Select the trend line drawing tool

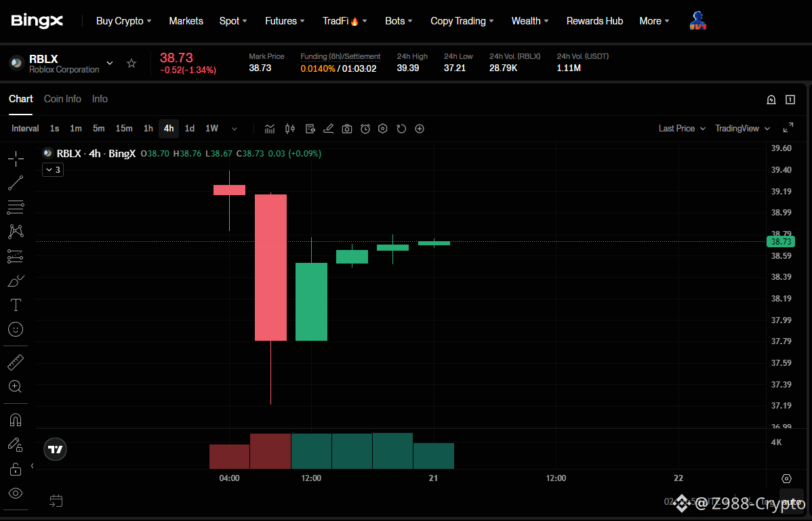tap(16, 183)
